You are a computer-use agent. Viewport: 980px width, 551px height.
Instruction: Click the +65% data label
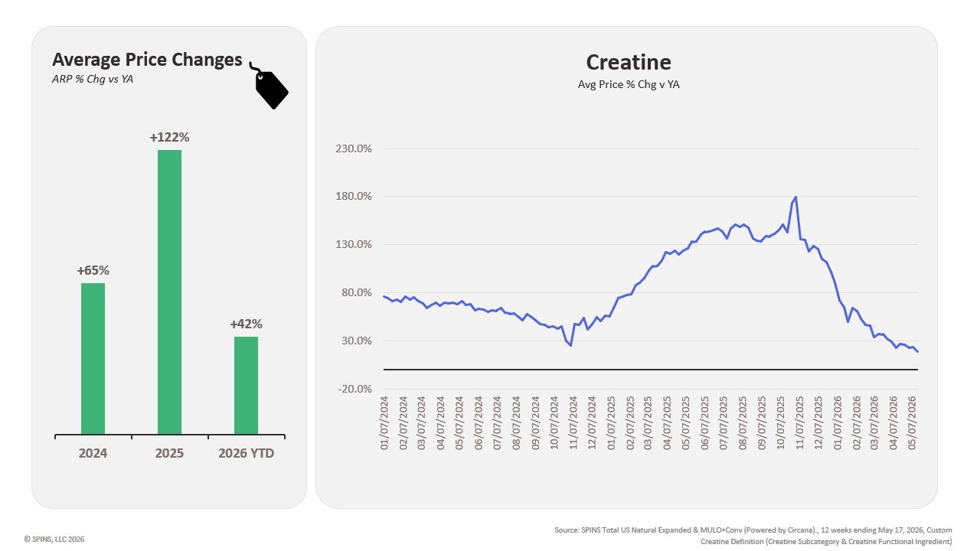pyautogui.click(x=93, y=271)
